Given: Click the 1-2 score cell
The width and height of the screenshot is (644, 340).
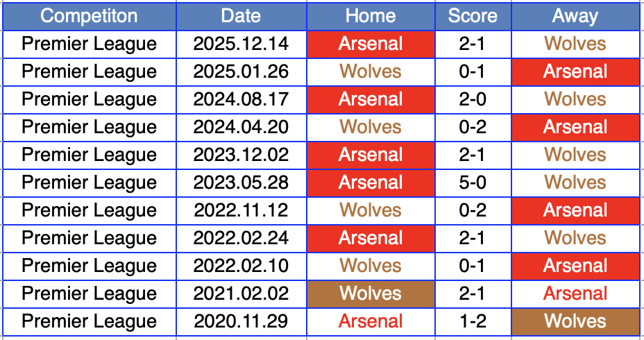Looking at the screenshot, I should pyautogui.click(x=473, y=321).
